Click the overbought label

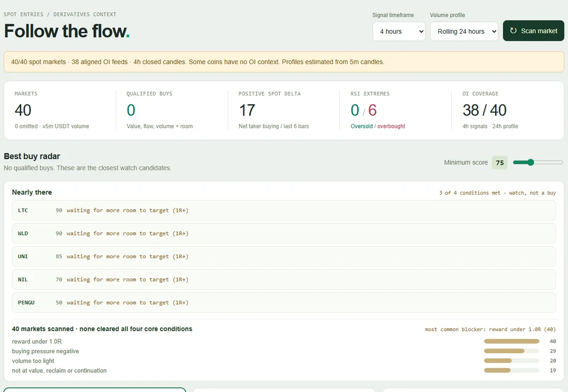391,126
